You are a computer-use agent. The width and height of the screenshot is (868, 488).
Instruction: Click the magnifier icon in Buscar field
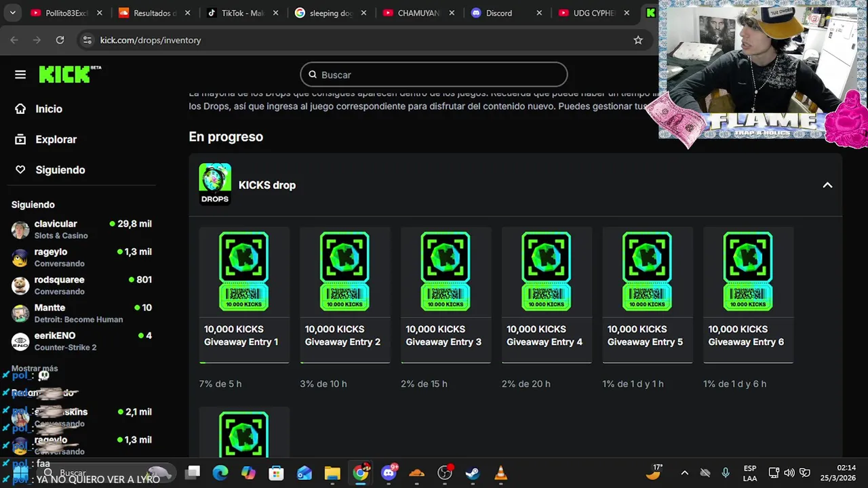tap(313, 75)
